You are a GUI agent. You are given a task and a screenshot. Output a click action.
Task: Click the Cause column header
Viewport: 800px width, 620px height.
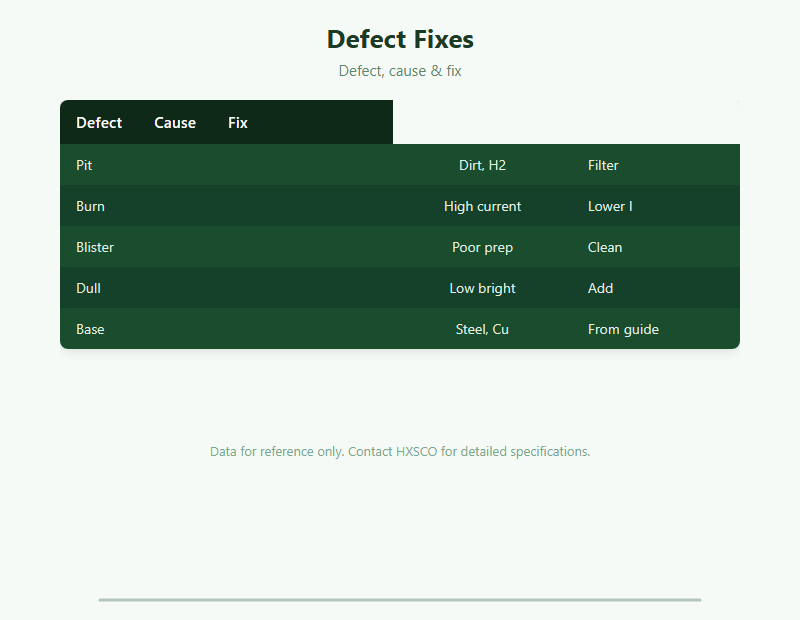[175, 122]
